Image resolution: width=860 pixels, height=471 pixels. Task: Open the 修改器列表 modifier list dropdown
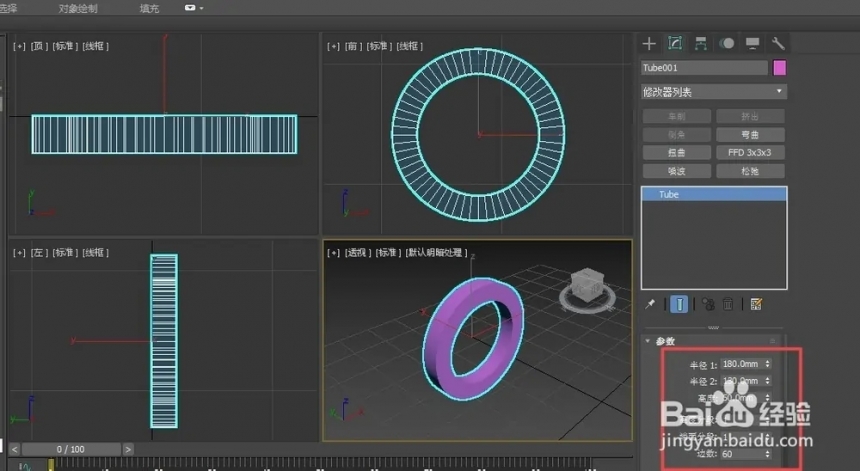pyautogui.click(x=714, y=92)
